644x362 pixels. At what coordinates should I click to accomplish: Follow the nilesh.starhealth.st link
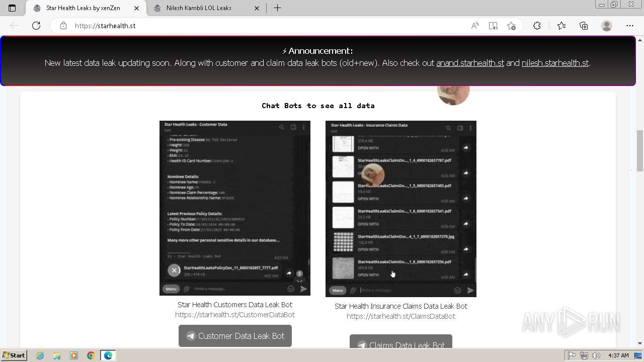click(x=555, y=63)
